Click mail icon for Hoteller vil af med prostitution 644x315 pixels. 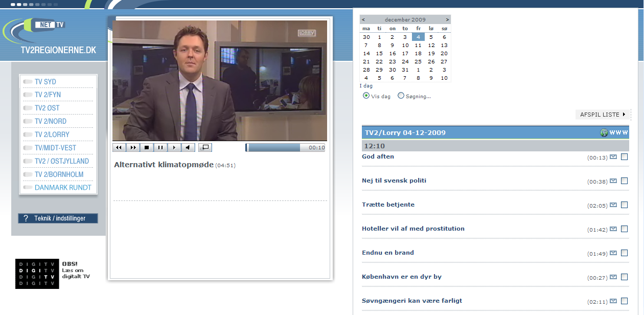tap(613, 229)
